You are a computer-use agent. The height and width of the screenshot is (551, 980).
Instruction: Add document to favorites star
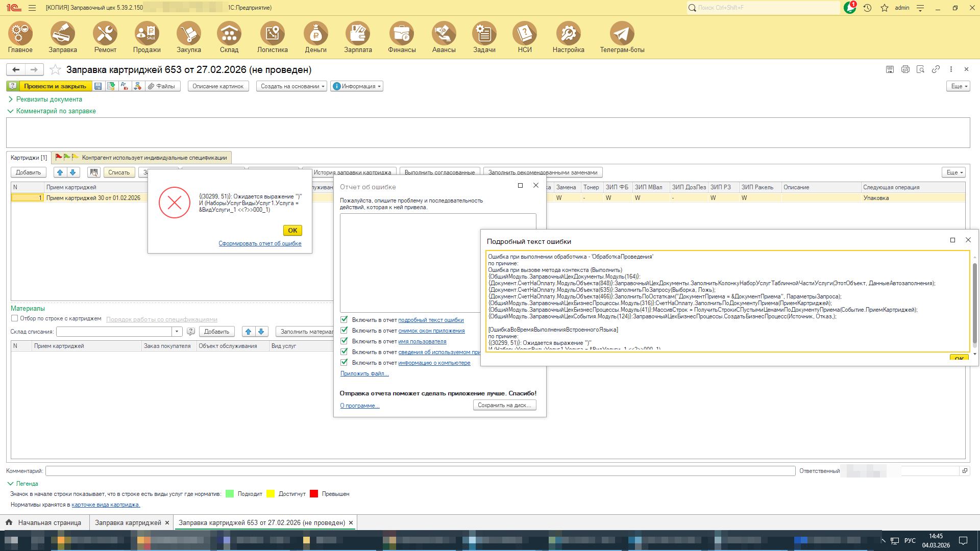tap(56, 69)
